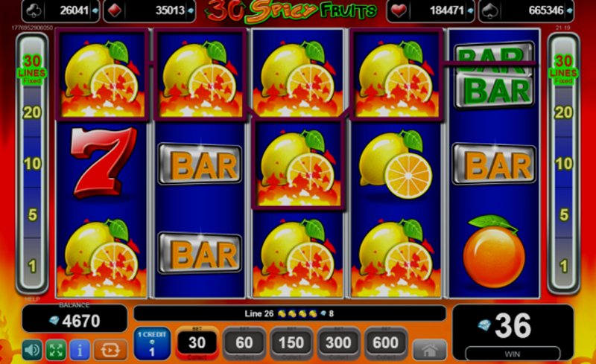Click the WIN amount display showing 36
The height and width of the screenshot is (364, 596).
click(513, 332)
